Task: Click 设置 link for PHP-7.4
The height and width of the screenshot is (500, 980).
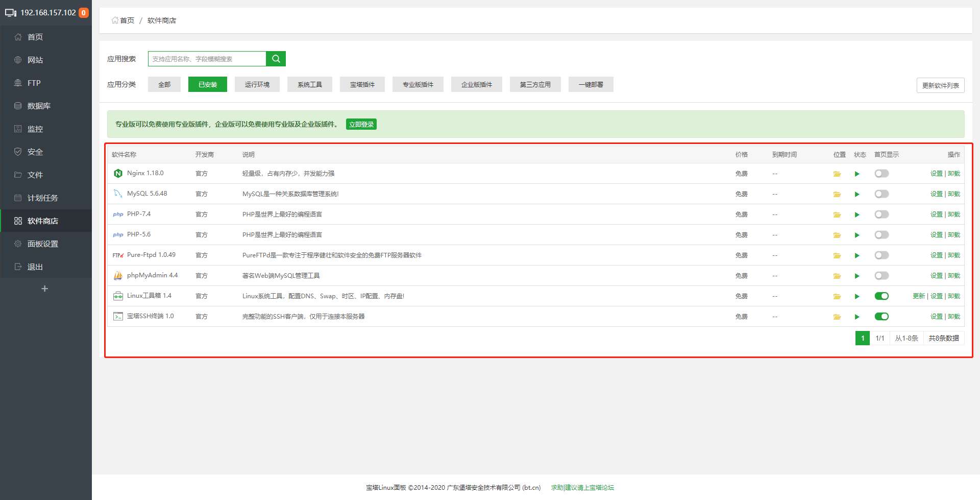Action: [x=936, y=215]
